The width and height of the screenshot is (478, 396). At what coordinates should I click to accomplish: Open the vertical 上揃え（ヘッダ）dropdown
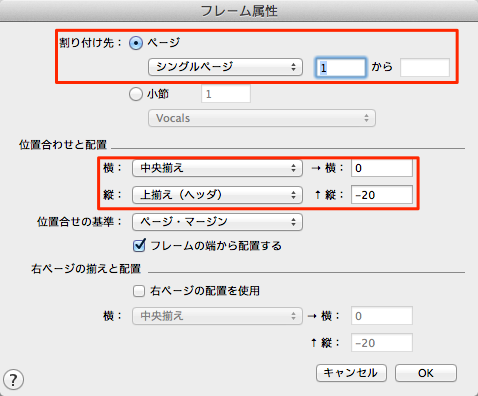click(217, 195)
